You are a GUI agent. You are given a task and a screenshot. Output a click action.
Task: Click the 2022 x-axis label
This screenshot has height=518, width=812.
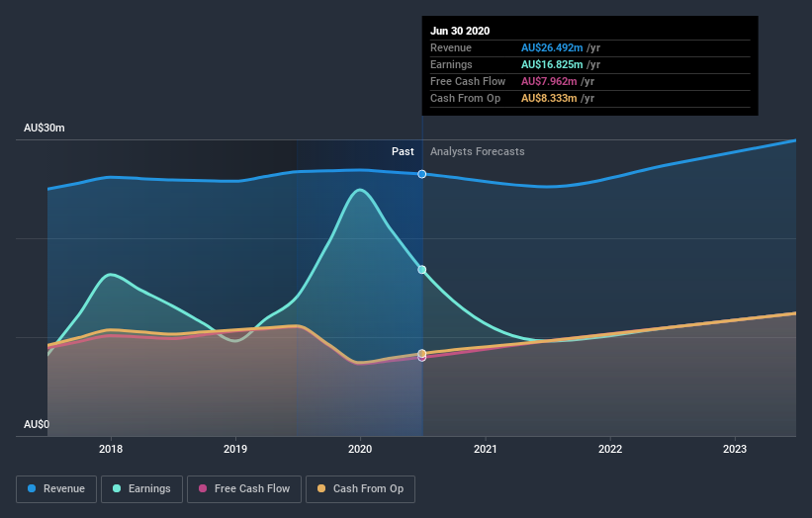[x=610, y=449]
